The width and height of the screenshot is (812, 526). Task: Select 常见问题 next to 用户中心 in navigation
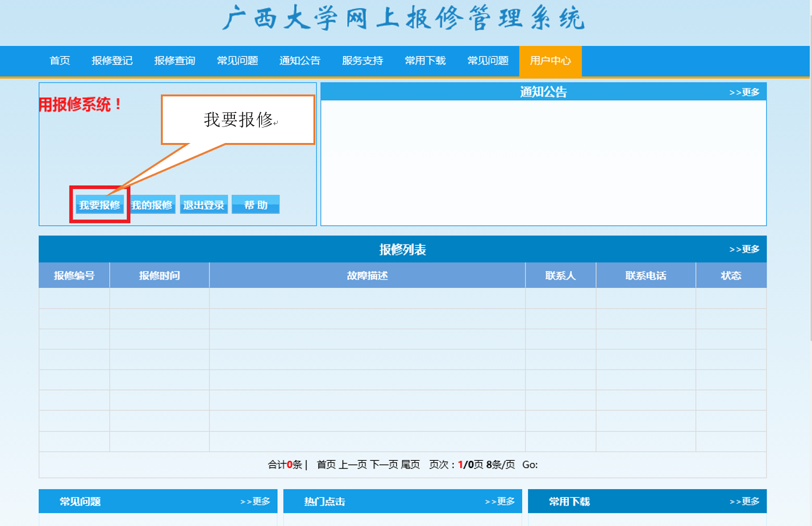(x=488, y=61)
